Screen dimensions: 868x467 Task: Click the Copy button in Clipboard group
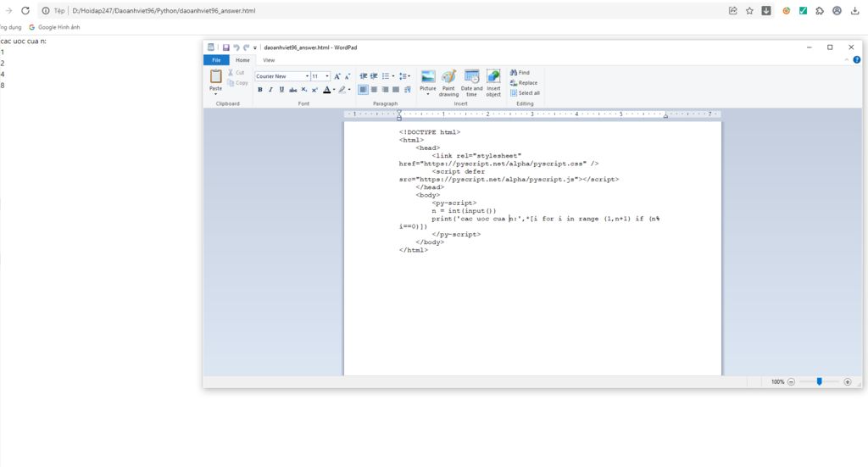tap(237, 83)
